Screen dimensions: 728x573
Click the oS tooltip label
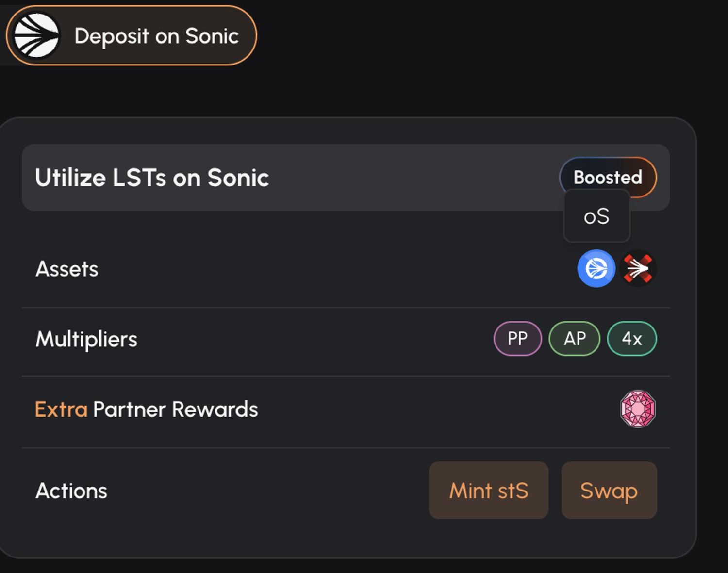coord(596,216)
